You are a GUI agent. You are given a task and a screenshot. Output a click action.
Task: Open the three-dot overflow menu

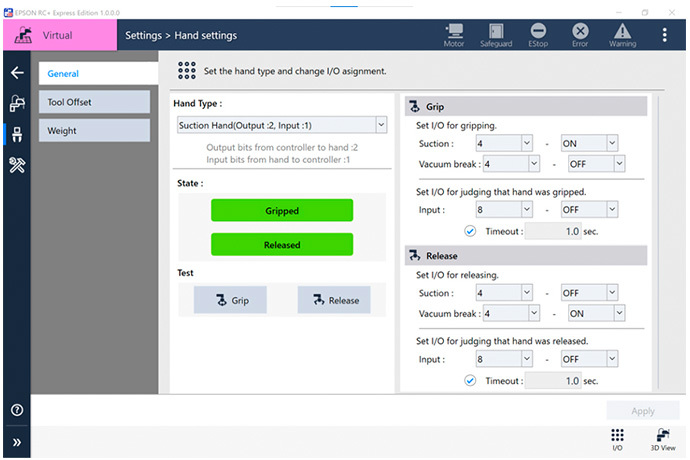[x=665, y=35]
